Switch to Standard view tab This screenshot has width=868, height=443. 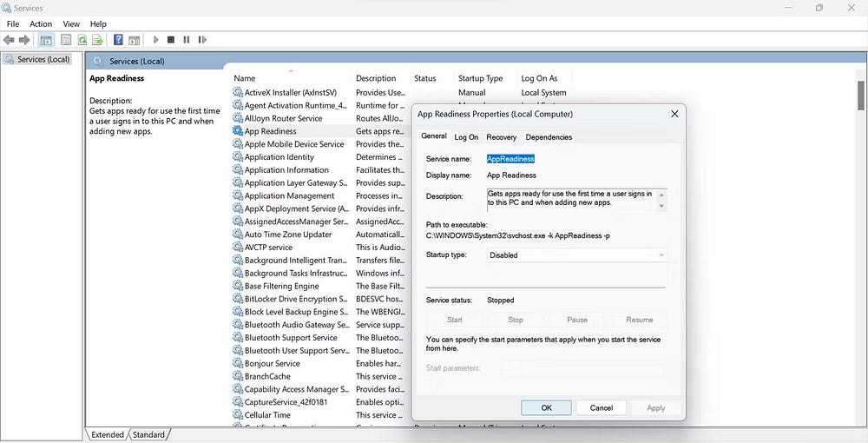tap(149, 434)
